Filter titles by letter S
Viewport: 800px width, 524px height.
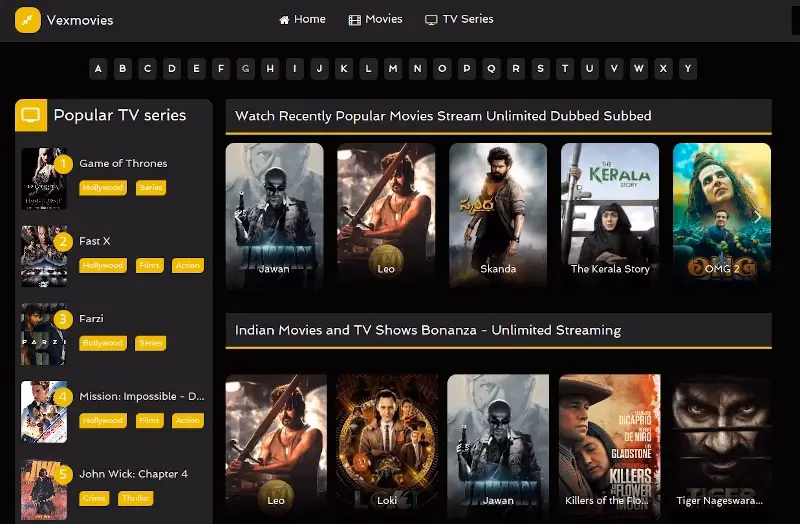click(540, 68)
